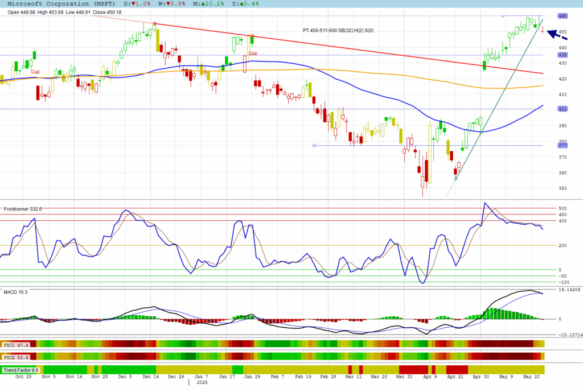Click the Microsoft Corporation (MSFT) chart title
Viewport: 583px width, 392px height.
[61, 4]
